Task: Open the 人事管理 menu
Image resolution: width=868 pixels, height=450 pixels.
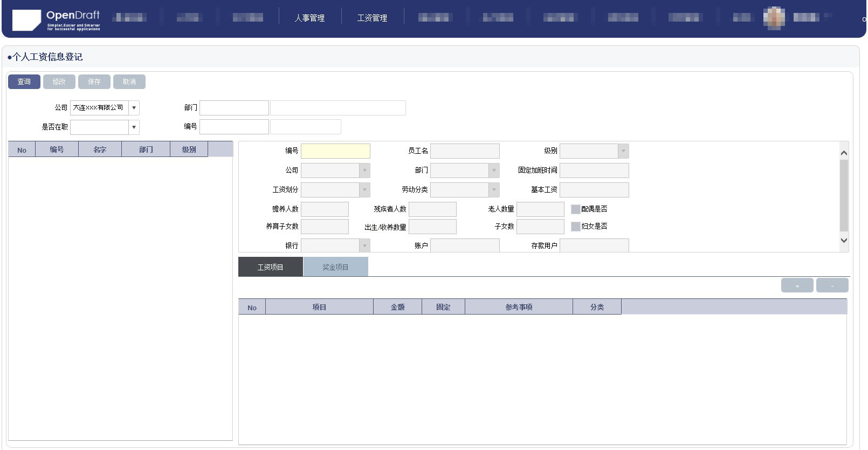Action: tap(309, 18)
